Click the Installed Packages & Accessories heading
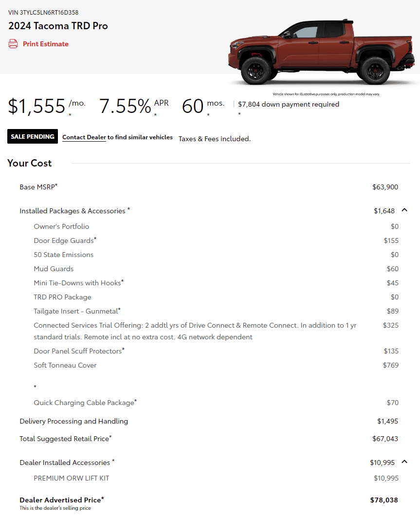The width and height of the screenshot is (420, 519). [x=73, y=211]
